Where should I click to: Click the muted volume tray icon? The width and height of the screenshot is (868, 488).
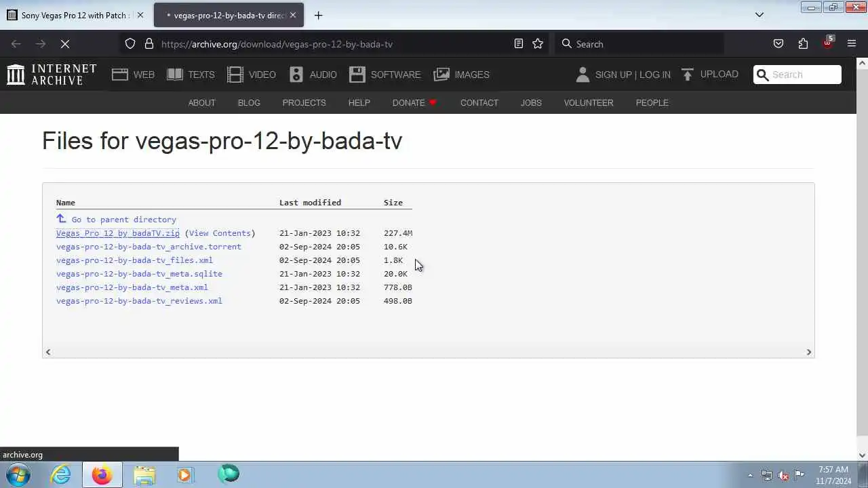(783, 475)
